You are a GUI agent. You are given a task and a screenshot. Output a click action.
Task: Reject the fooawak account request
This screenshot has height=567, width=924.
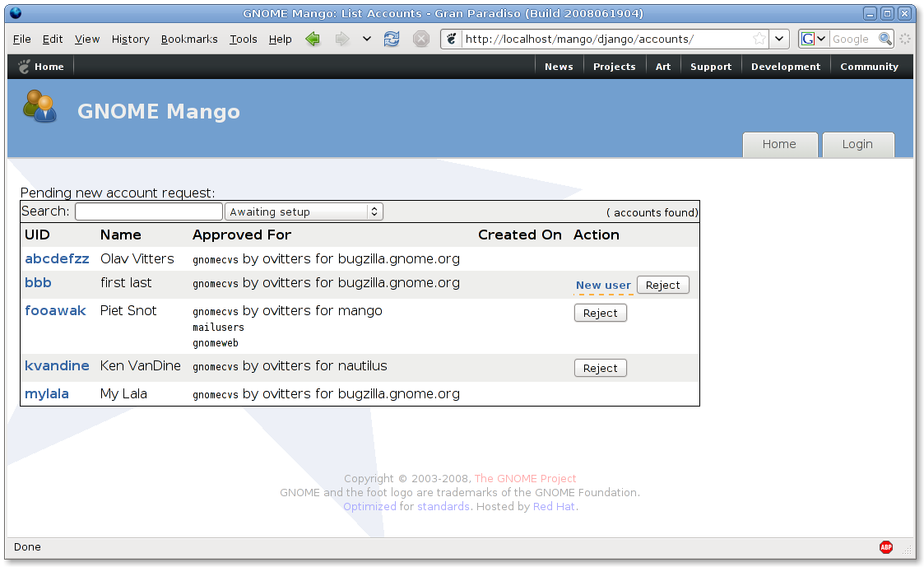[601, 313]
